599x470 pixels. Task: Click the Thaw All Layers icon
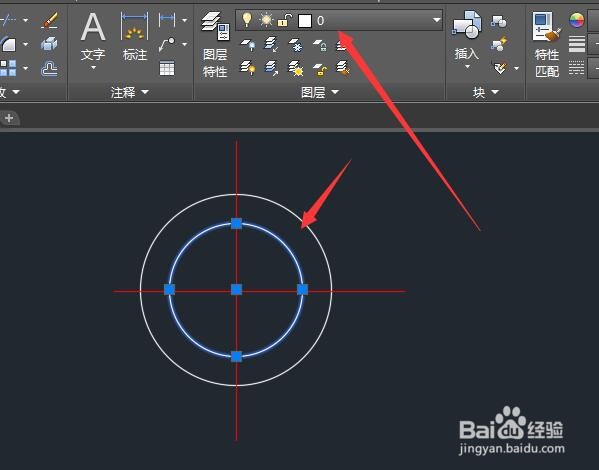click(x=296, y=69)
